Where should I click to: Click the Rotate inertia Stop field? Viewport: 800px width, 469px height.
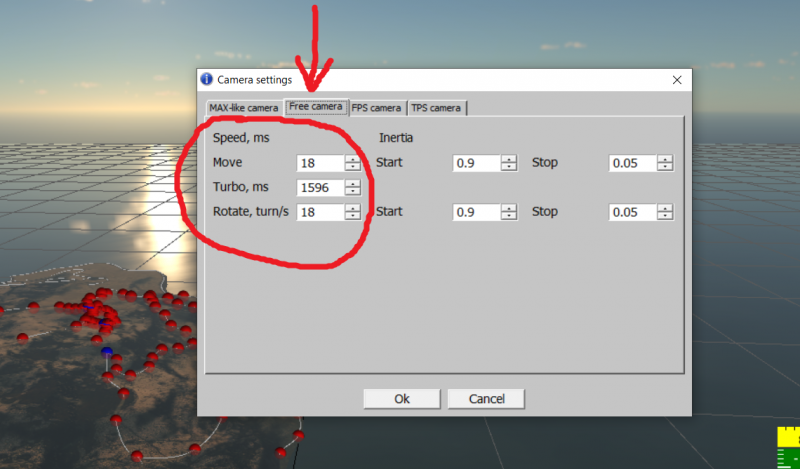coord(633,212)
